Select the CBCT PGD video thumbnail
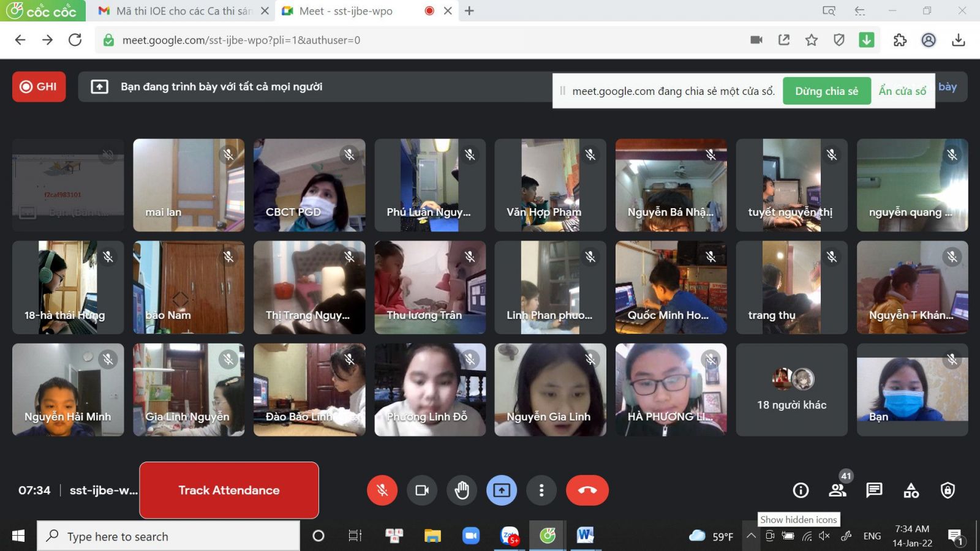The image size is (980, 551). pyautogui.click(x=309, y=185)
